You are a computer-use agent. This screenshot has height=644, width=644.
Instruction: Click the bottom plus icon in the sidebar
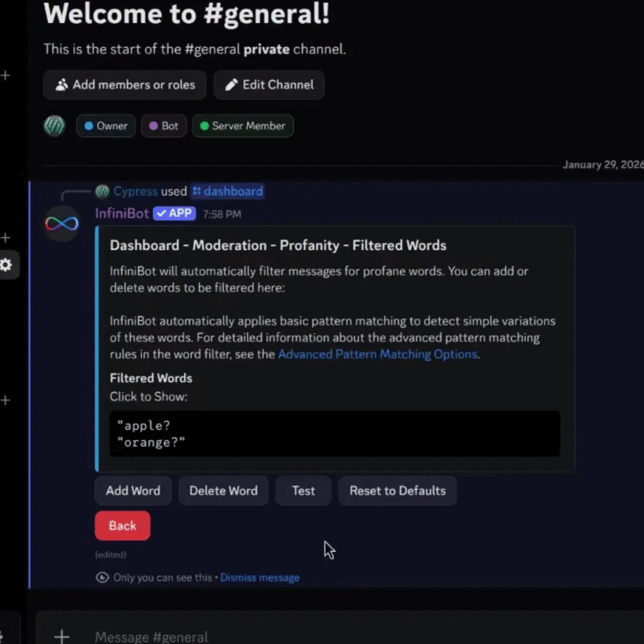[x=6, y=400]
